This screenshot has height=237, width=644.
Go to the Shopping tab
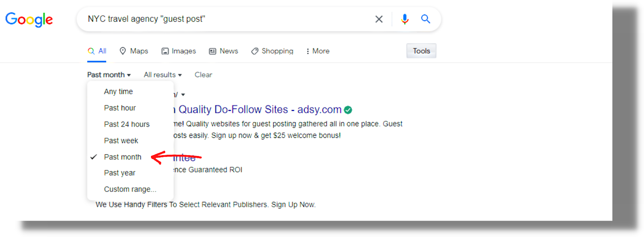pos(272,51)
